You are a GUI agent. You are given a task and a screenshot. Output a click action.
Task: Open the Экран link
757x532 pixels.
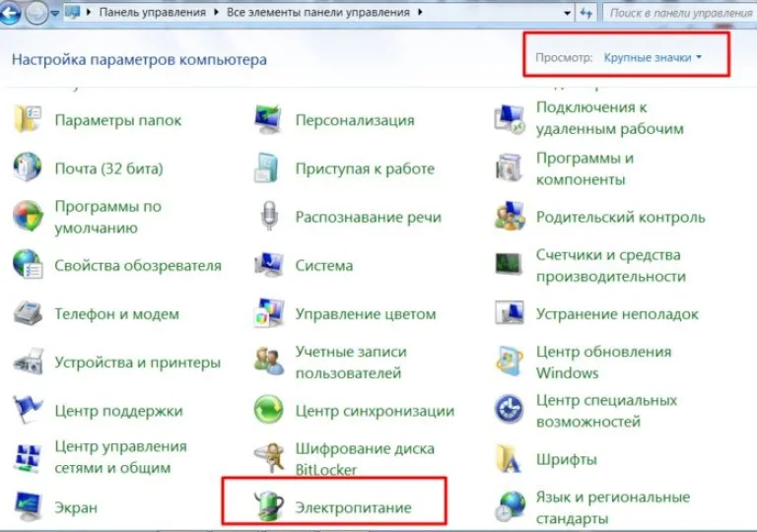[76, 507]
